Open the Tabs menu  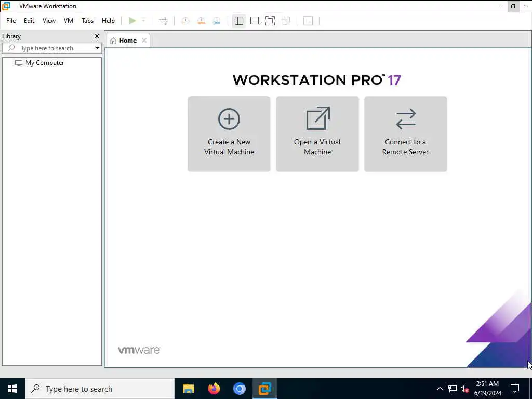(x=87, y=21)
